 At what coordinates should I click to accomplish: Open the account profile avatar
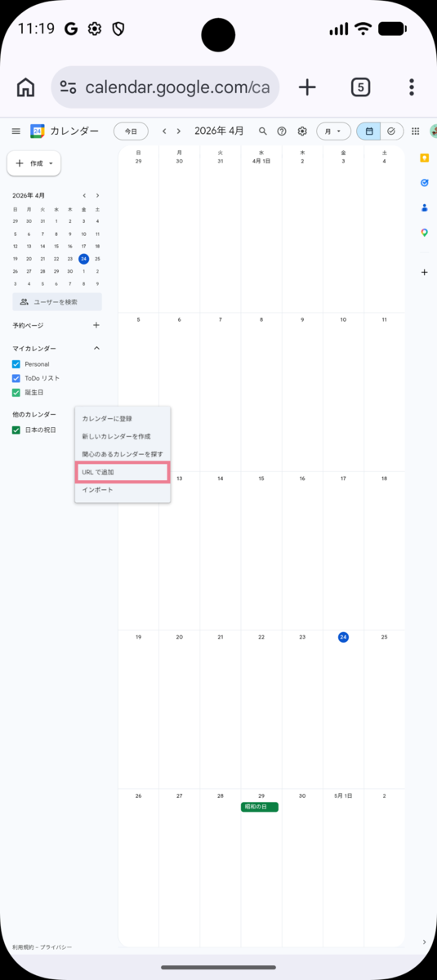(x=434, y=131)
